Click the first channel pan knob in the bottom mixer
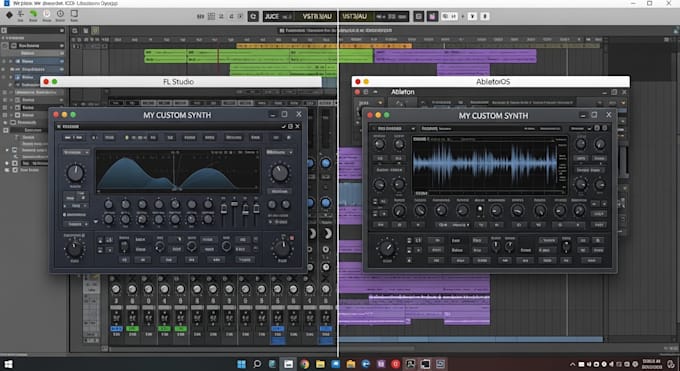Viewport: 680px width, 371px height. coord(116,289)
